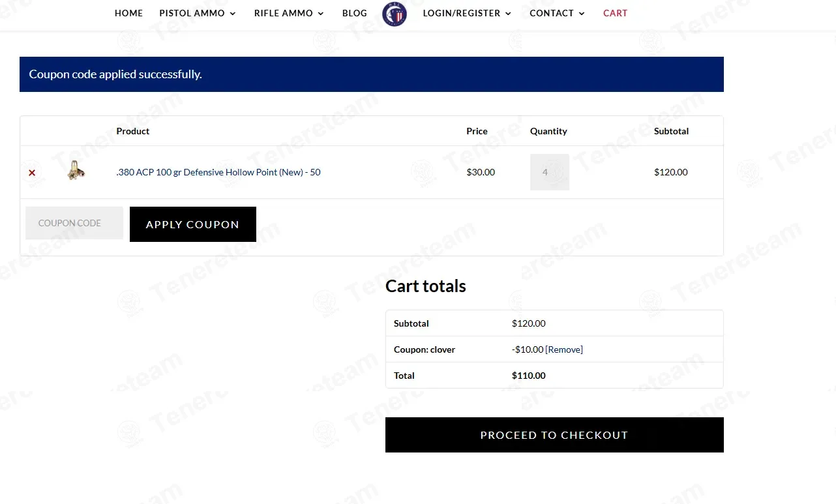The image size is (836, 504).
Task: Go to the Home page
Action: pyautogui.click(x=128, y=13)
